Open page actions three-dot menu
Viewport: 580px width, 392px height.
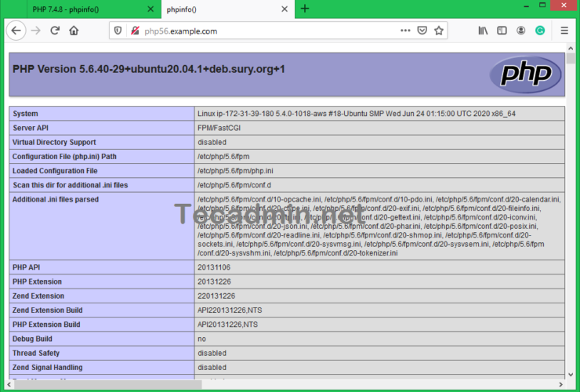tap(404, 31)
